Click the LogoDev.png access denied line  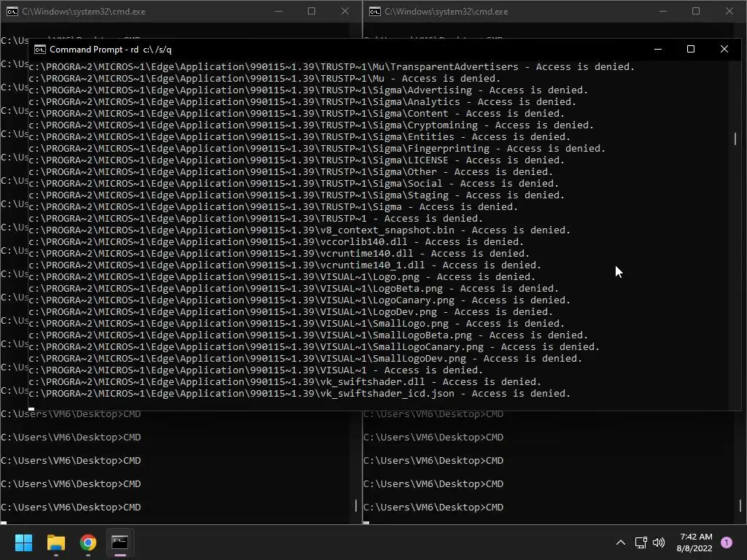(x=290, y=311)
